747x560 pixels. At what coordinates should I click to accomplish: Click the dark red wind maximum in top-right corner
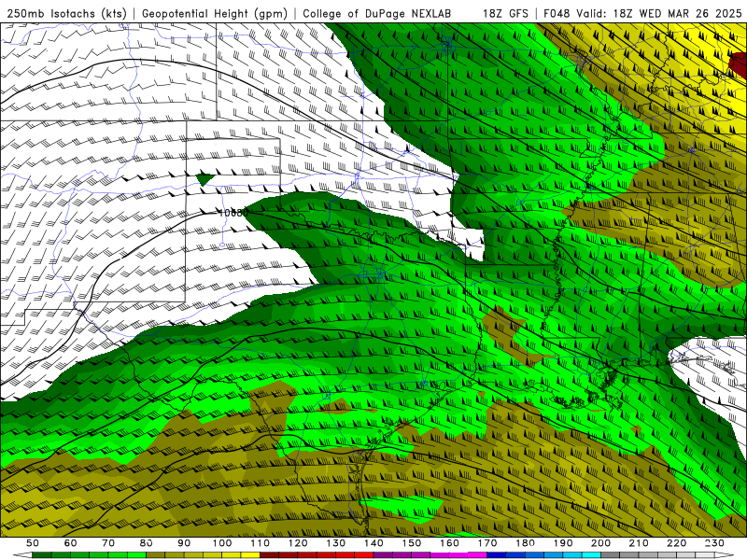pyautogui.click(x=739, y=64)
